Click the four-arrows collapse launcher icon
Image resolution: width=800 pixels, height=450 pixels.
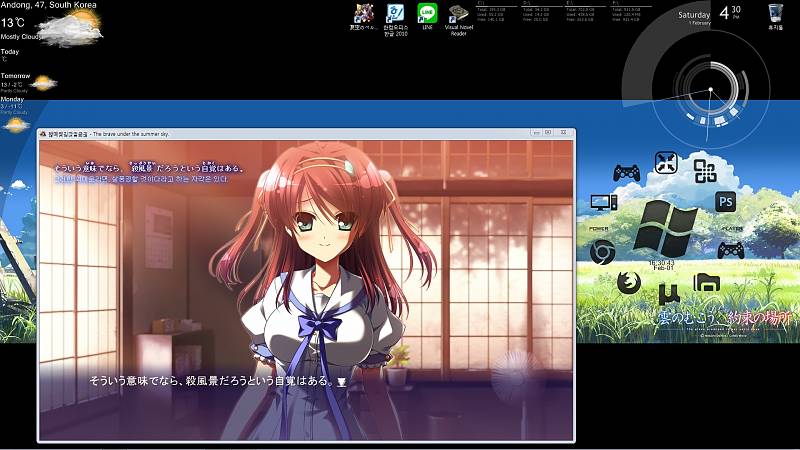(x=666, y=161)
